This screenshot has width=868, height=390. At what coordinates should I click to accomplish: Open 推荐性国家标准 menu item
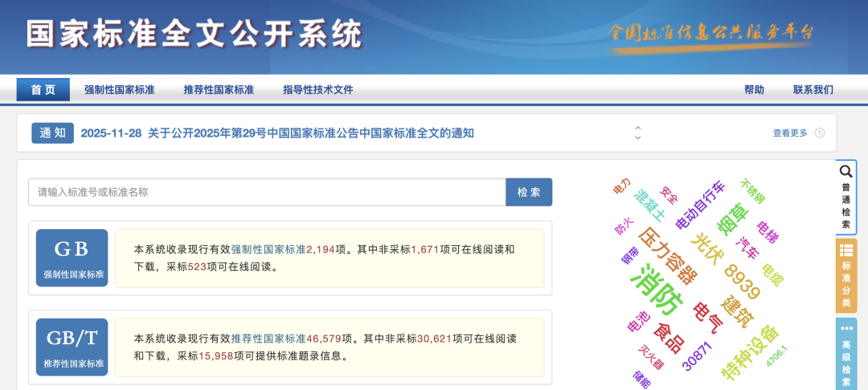(x=219, y=90)
